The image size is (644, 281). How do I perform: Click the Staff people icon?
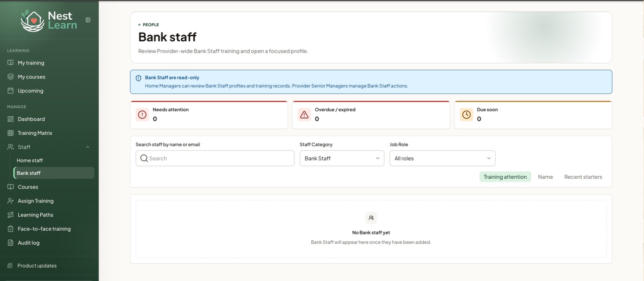click(x=11, y=147)
